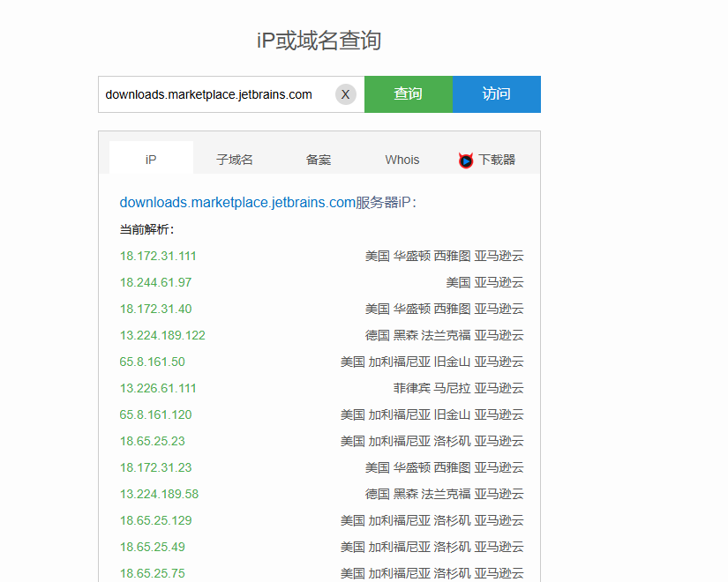Viewport: 728px width, 582px height.
Task: Click location text beside 18.172.31.40
Action: 445,310
